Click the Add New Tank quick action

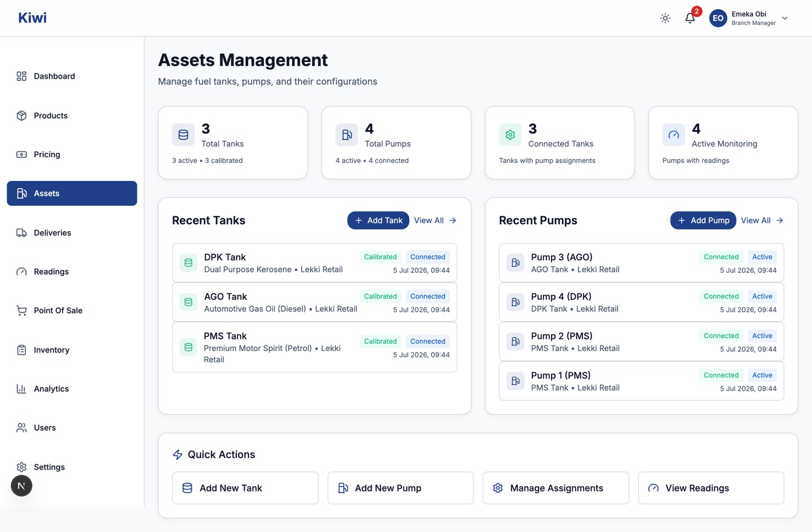pyautogui.click(x=245, y=488)
